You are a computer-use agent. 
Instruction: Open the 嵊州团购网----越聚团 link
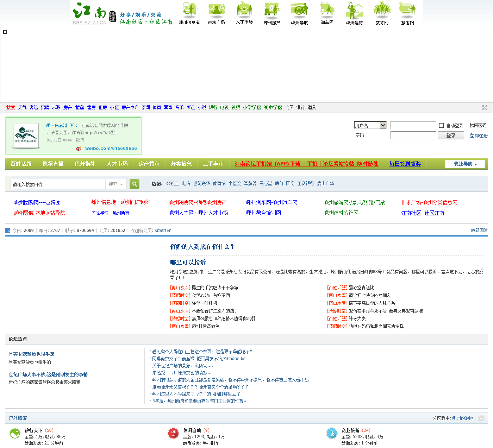[37, 202]
